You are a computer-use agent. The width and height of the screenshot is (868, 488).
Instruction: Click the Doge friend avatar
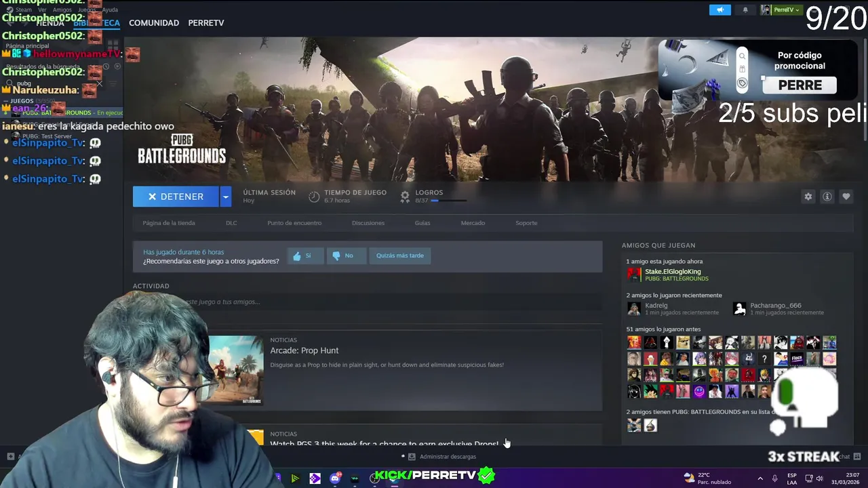(x=683, y=342)
